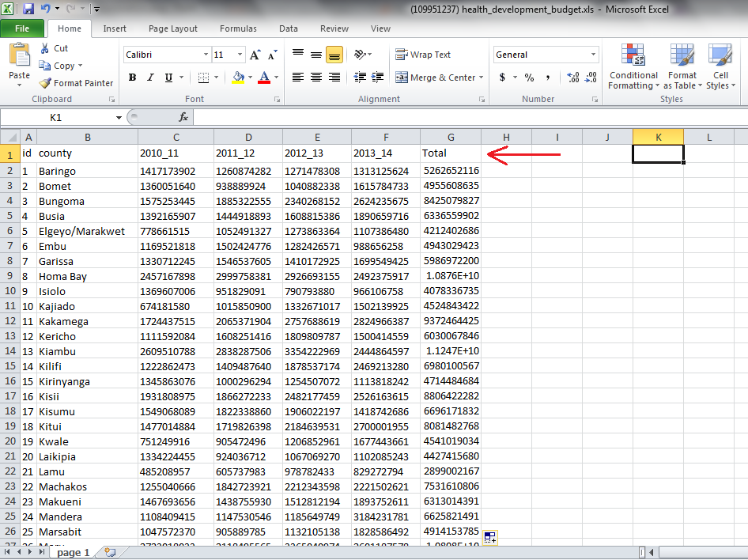Toggle Wrap Text on
This screenshot has height=560, width=748.
(423, 55)
